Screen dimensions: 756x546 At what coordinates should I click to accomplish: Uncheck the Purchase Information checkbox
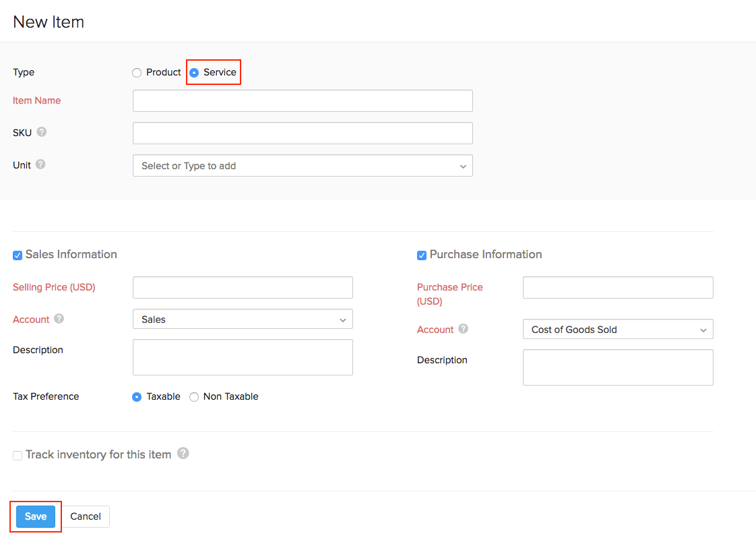click(422, 255)
